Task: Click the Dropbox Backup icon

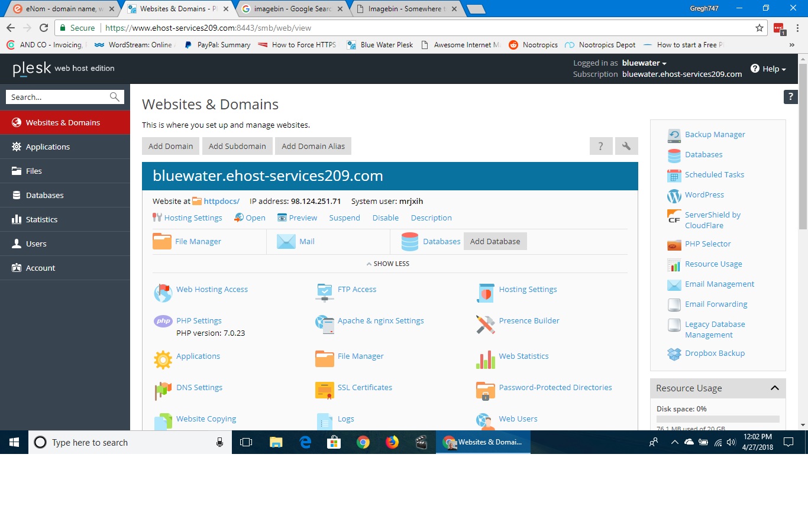Action: (674, 354)
